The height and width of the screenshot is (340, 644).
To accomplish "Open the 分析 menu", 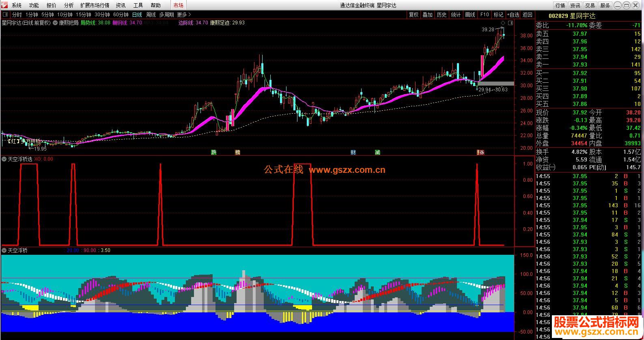I will 69,5.
